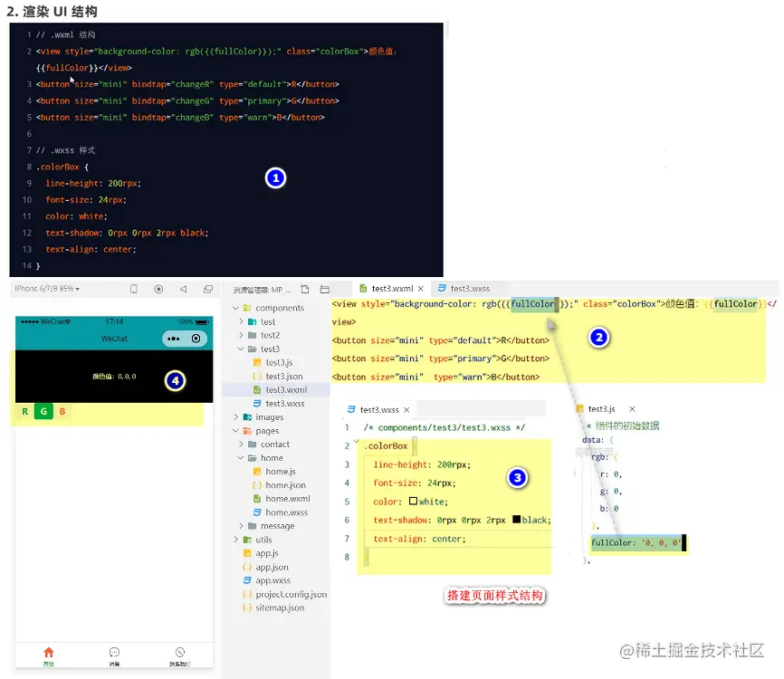Tap the green G button in the simulator
This screenshot has height=679, width=784.
[44, 412]
